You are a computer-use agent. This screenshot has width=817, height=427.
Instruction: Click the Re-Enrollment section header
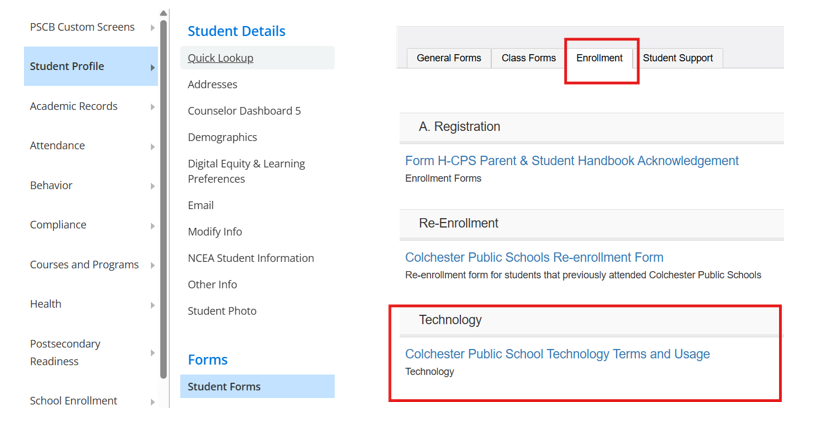tap(591, 223)
